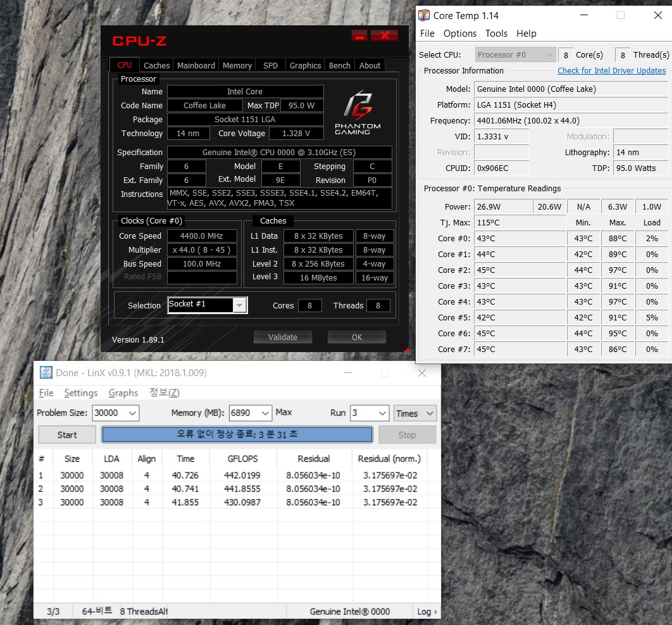Expand the Processor #0 dropdown in Core Temp

click(x=515, y=55)
